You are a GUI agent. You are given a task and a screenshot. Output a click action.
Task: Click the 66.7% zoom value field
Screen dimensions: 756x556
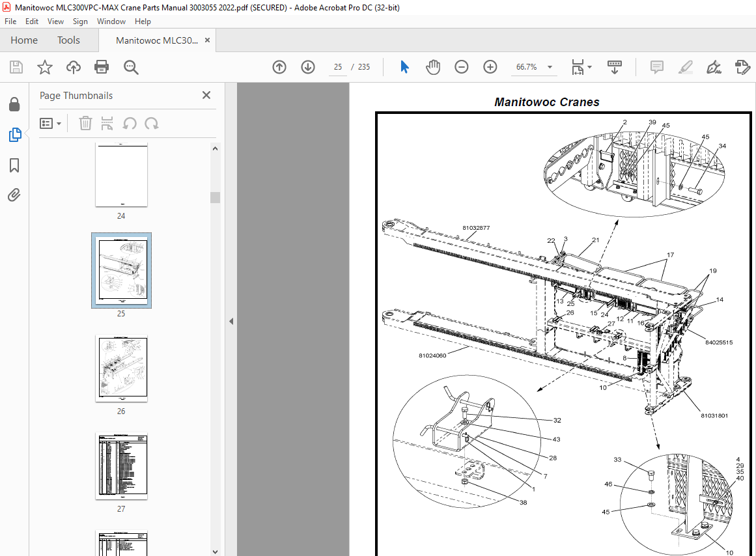click(x=527, y=67)
